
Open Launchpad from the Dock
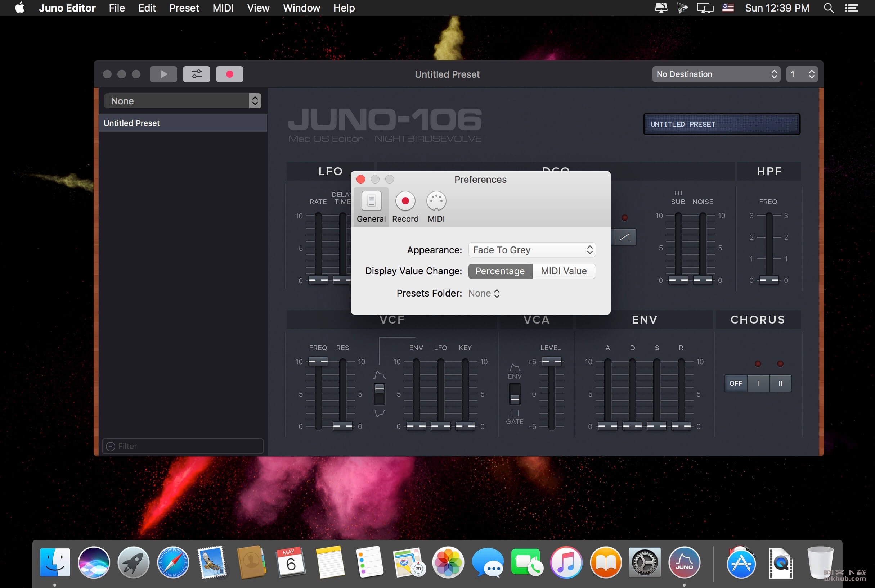tap(133, 562)
